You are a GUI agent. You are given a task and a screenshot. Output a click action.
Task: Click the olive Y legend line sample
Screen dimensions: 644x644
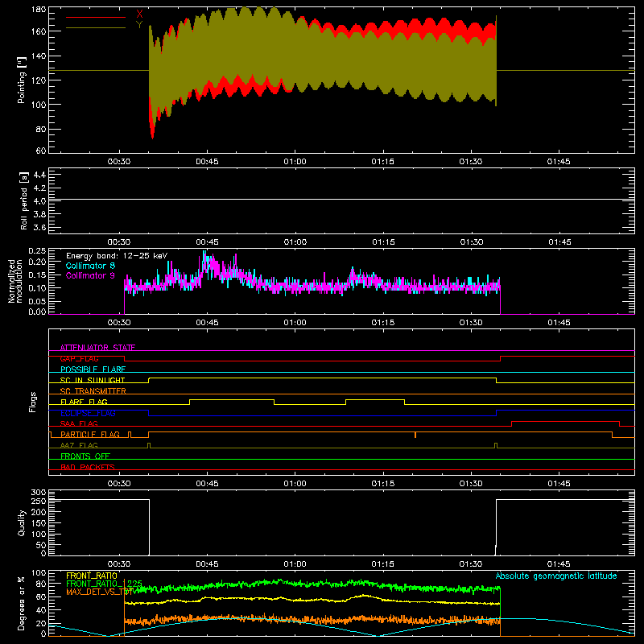(x=96, y=28)
